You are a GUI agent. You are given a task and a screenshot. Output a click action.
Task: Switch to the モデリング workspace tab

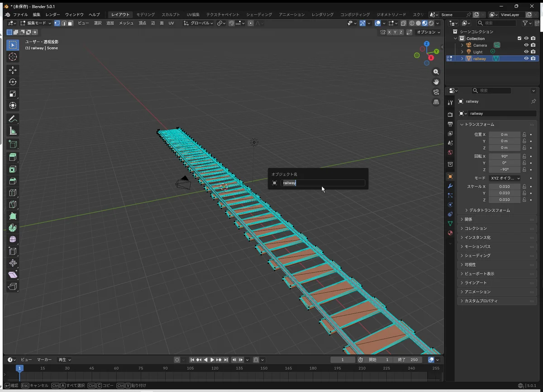[145, 14]
